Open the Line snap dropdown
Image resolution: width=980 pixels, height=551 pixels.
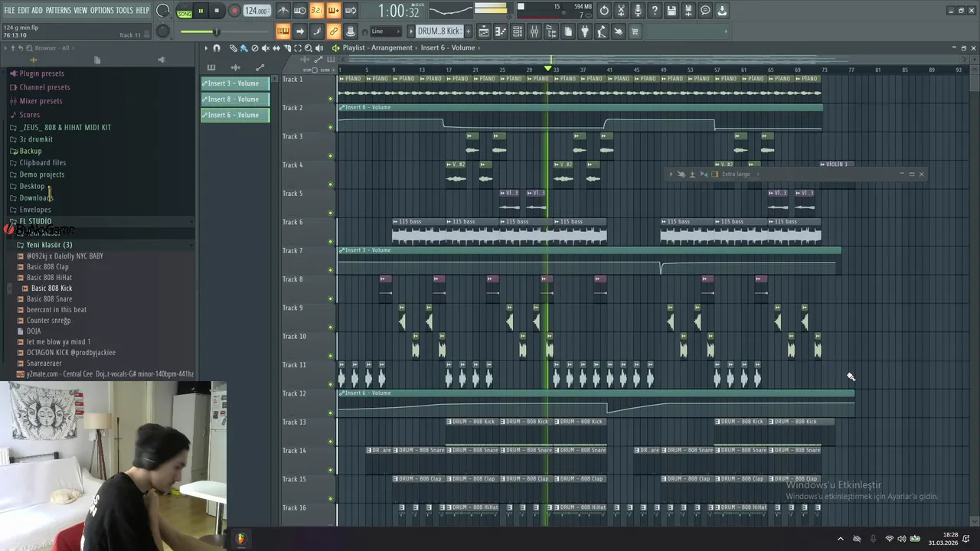click(385, 31)
